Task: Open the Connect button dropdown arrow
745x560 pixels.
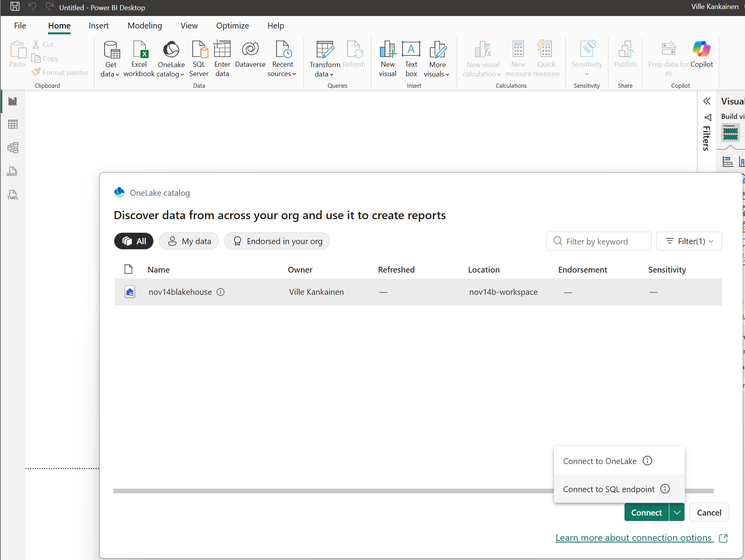Action: point(677,512)
